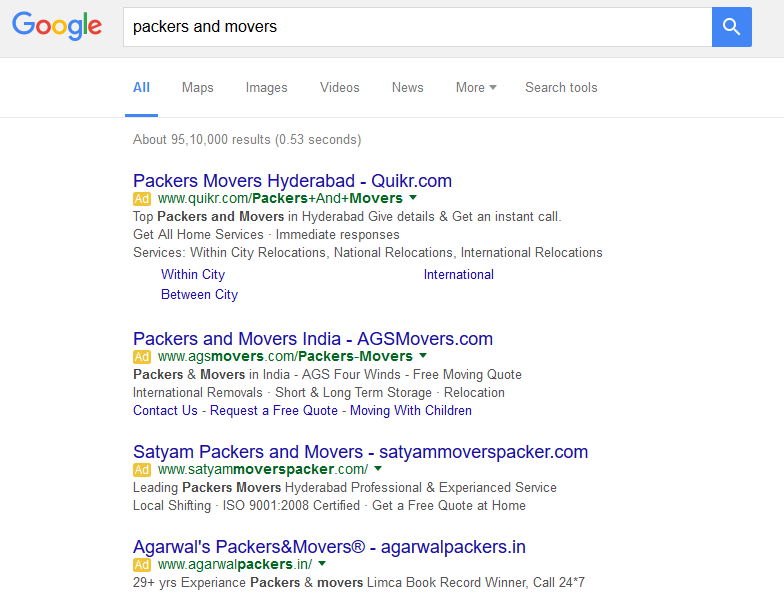This screenshot has width=784, height=604.
Task: Click the www.satyammoverspacker.com/ URL
Action: click(x=263, y=470)
